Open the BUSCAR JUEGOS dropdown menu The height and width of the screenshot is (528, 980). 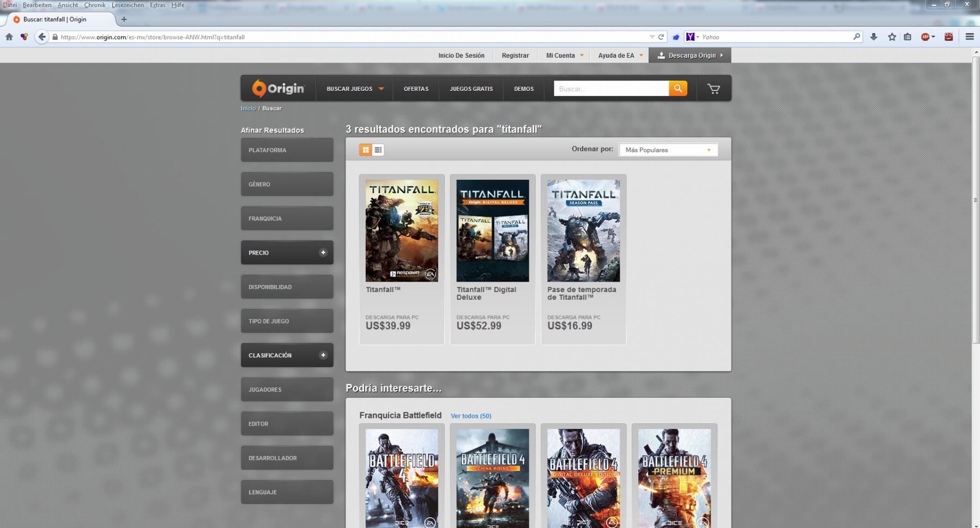(355, 89)
